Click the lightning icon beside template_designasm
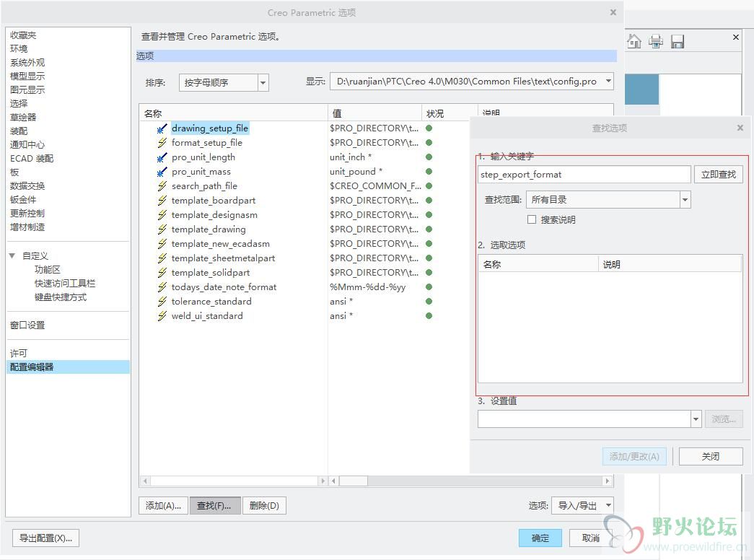This screenshot has width=754, height=560. [162, 215]
